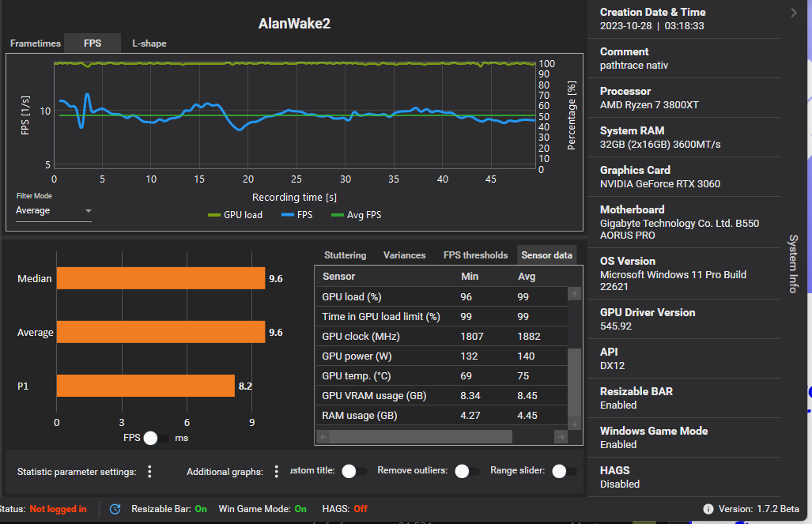The image size is (812, 524).
Task: Click processor value AMD Ryzen 7 3800XT
Action: 649,104
